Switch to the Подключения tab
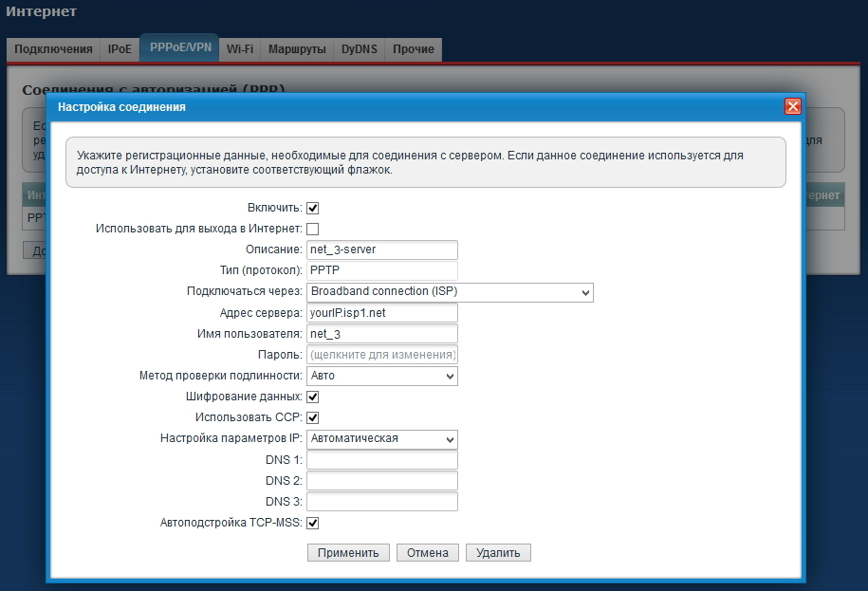Screen dimensions: 868x591 click(53, 49)
